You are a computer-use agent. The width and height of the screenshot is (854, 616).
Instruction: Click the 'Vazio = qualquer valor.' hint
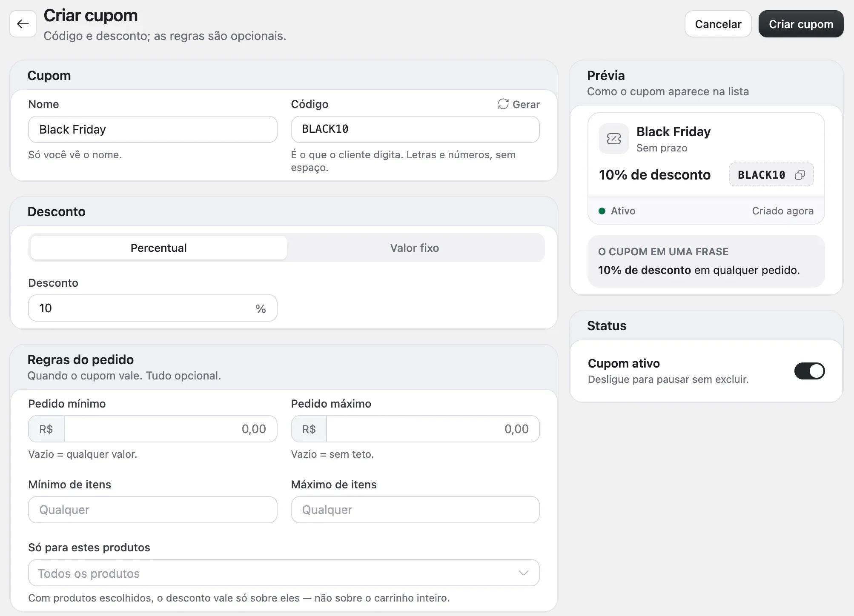(83, 454)
